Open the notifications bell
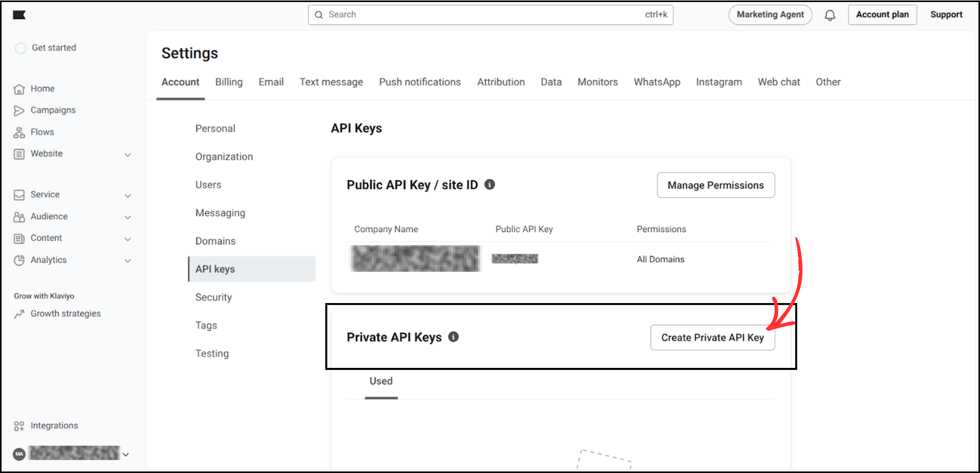Image resolution: width=980 pixels, height=473 pixels. pos(830,15)
